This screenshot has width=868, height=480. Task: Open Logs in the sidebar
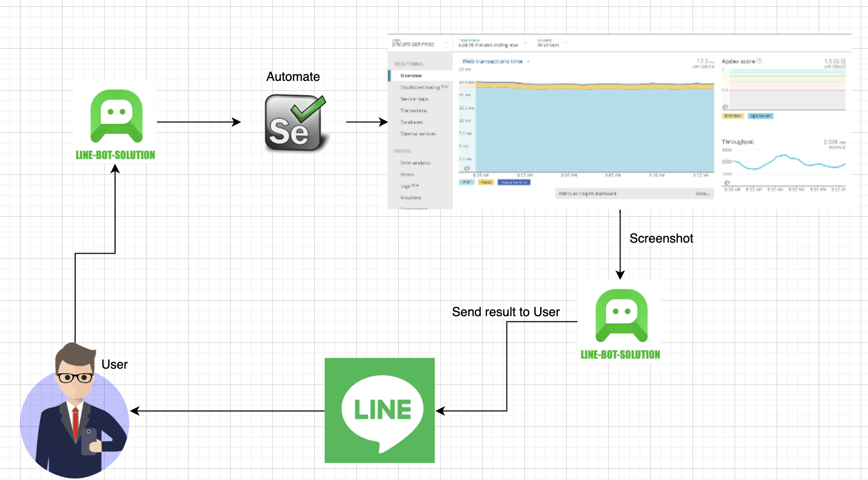point(409,186)
